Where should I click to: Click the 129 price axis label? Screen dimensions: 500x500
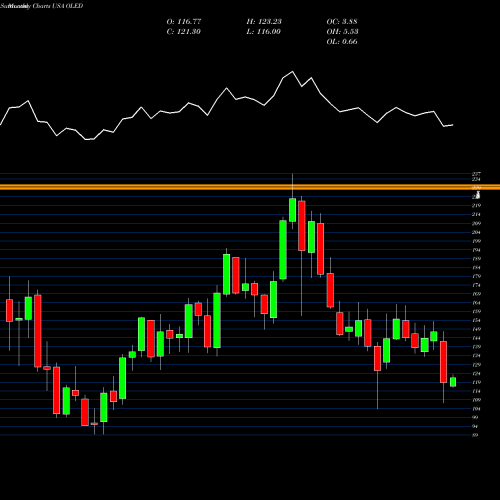pos(476,365)
